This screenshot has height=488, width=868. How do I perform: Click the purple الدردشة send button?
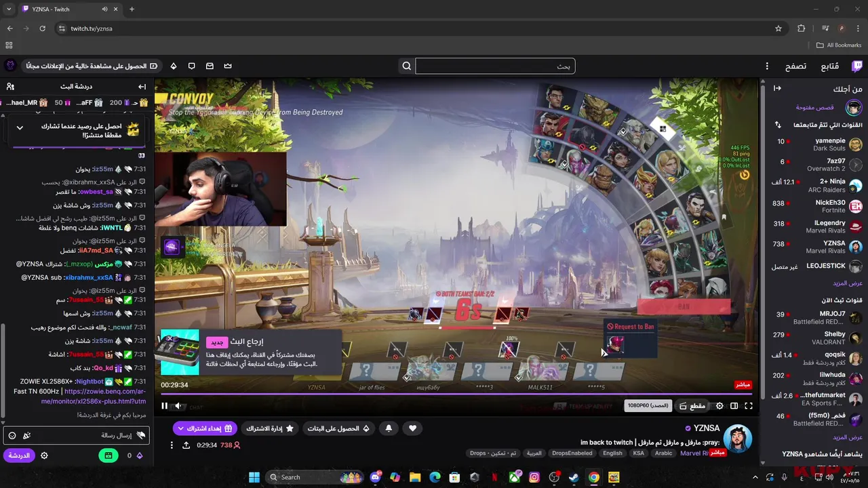click(x=19, y=455)
